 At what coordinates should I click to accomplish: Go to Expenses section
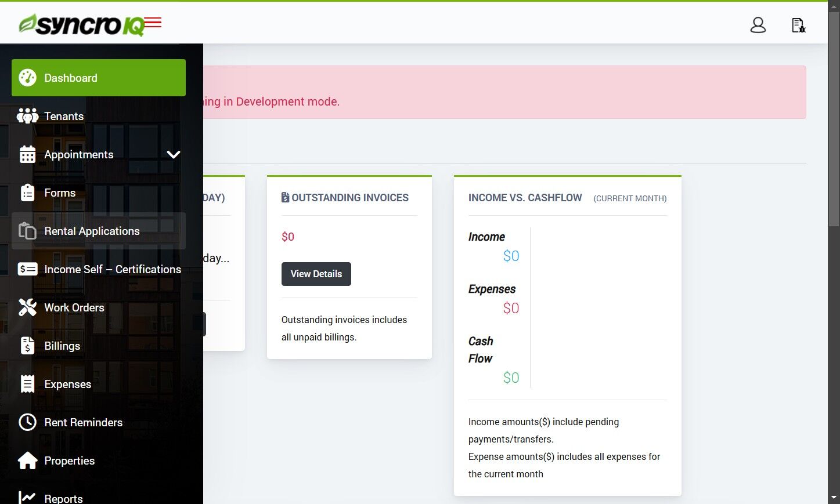tap(99, 384)
